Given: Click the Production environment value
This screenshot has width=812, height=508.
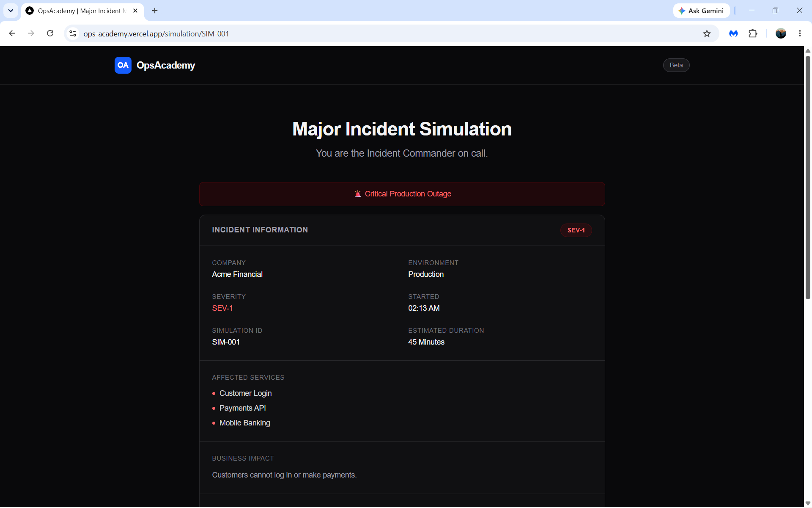Looking at the screenshot, I should point(426,274).
